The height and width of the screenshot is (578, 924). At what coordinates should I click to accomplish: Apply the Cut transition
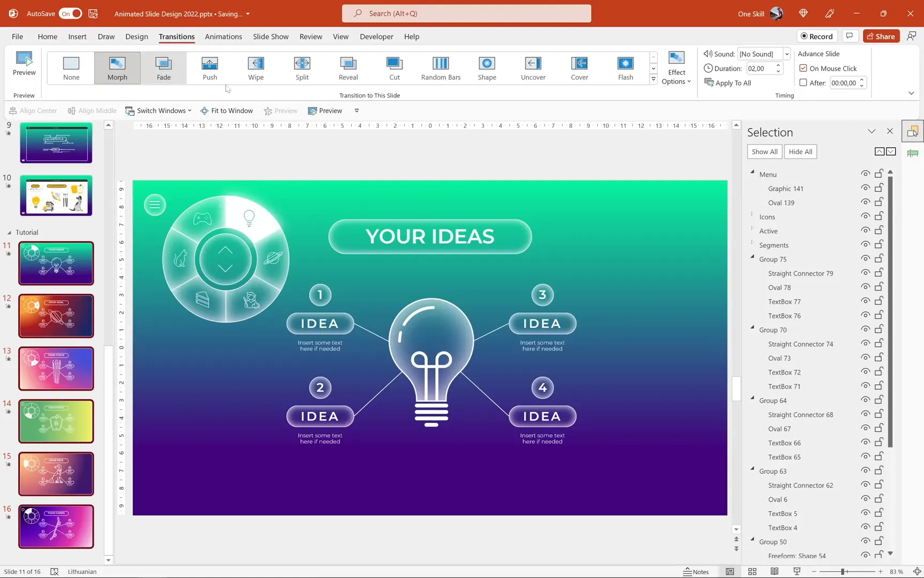coord(394,68)
